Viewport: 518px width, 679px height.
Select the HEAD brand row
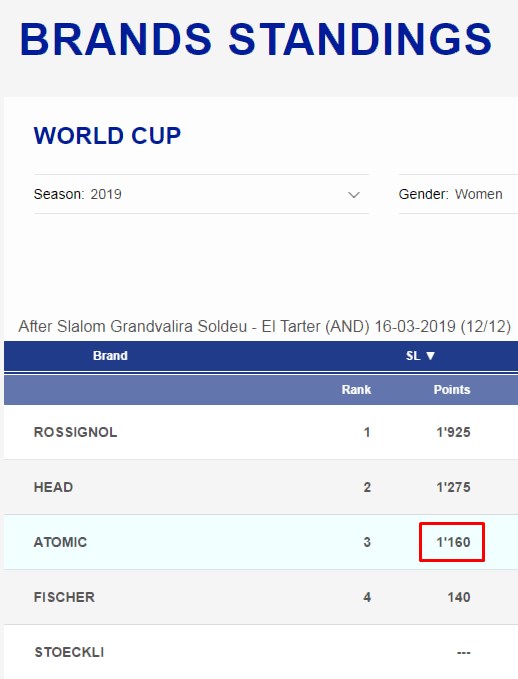click(x=261, y=487)
